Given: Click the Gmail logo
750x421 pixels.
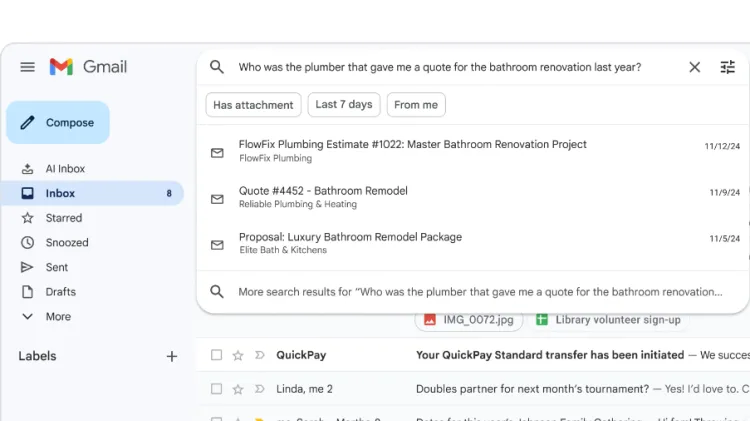Looking at the screenshot, I should (89, 67).
